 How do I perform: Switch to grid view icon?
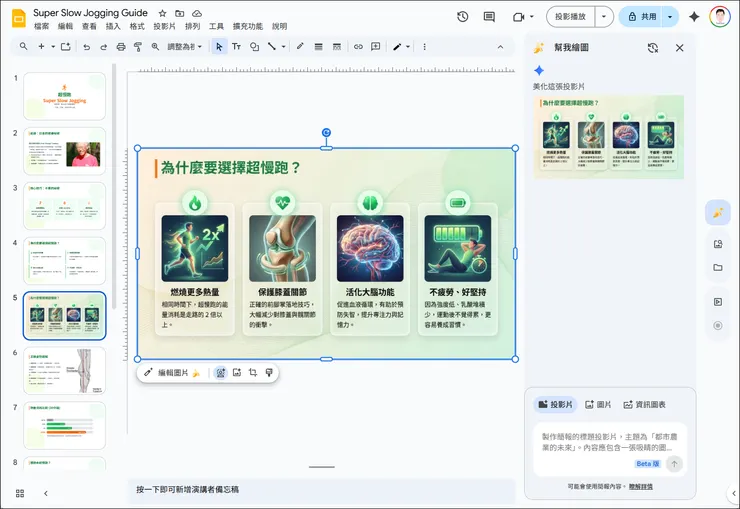20,493
